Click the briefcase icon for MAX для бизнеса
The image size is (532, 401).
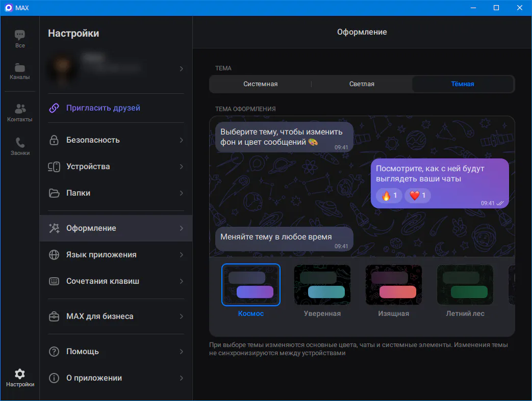(54, 316)
